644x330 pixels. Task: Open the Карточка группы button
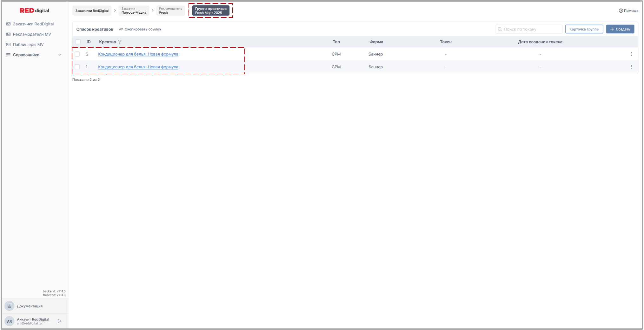(584, 29)
